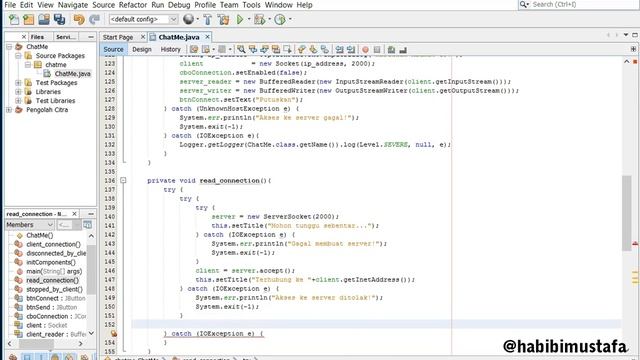Open the Window menu
Viewport: 640px width, 360px height.
(278, 5)
